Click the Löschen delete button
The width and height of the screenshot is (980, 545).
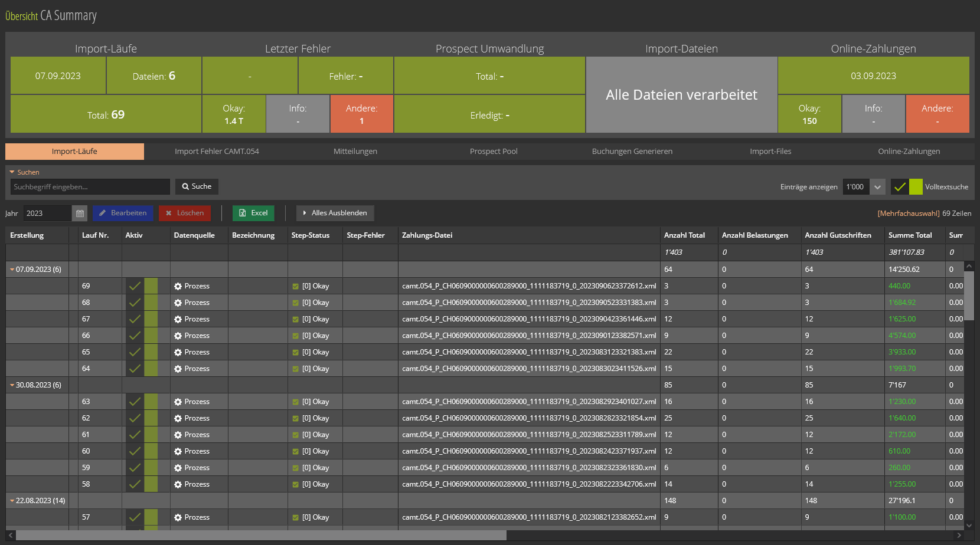(184, 213)
